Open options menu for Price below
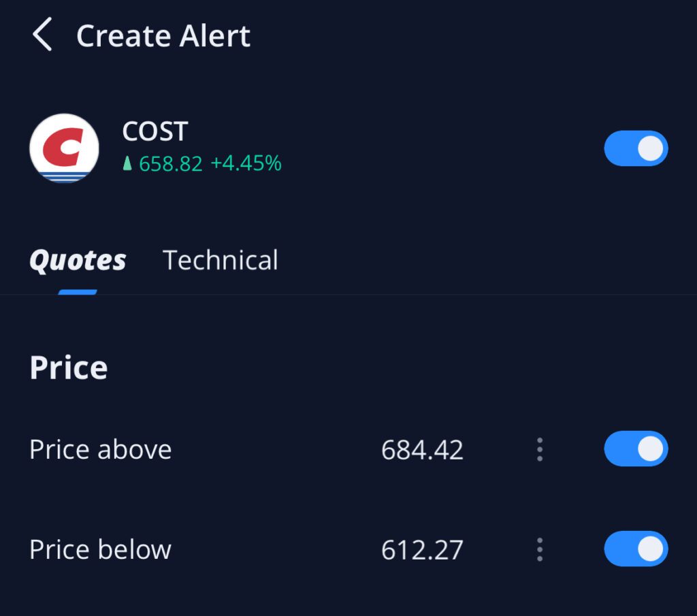This screenshot has height=616, width=697. click(x=540, y=549)
